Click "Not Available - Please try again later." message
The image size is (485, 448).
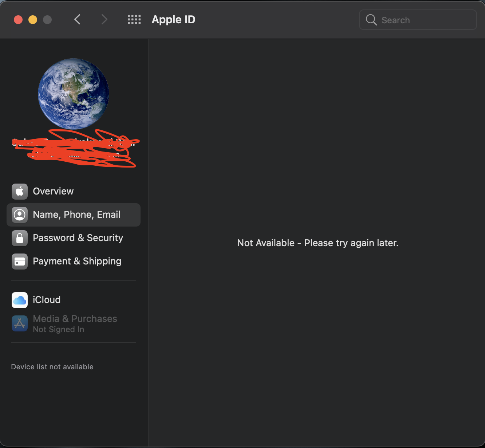[x=318, y=243]
